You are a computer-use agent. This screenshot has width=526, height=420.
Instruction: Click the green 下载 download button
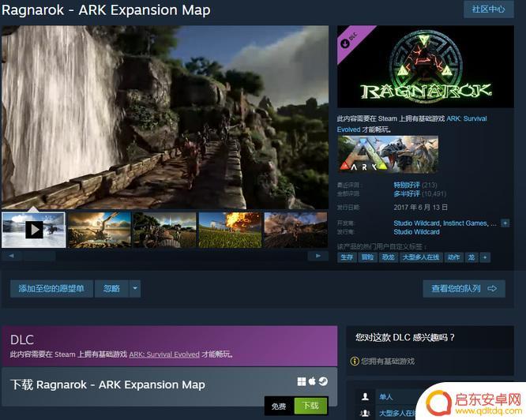pos(310,406)
